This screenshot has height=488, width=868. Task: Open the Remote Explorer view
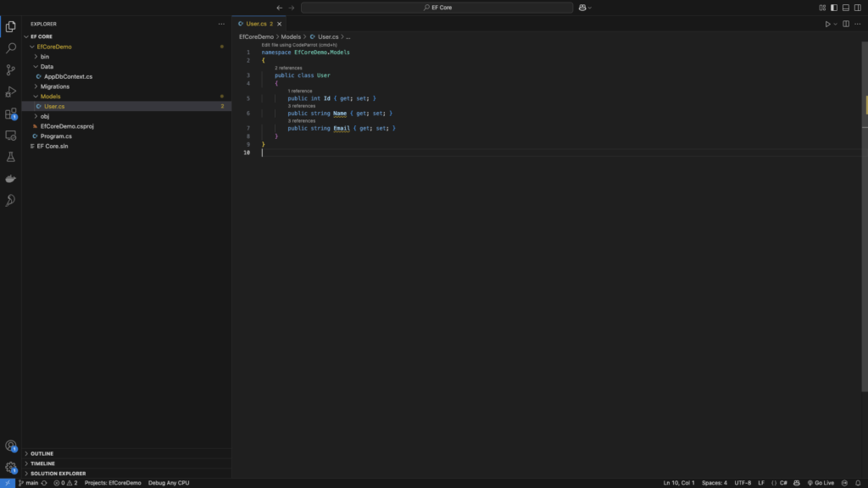[x=10, y=135]
